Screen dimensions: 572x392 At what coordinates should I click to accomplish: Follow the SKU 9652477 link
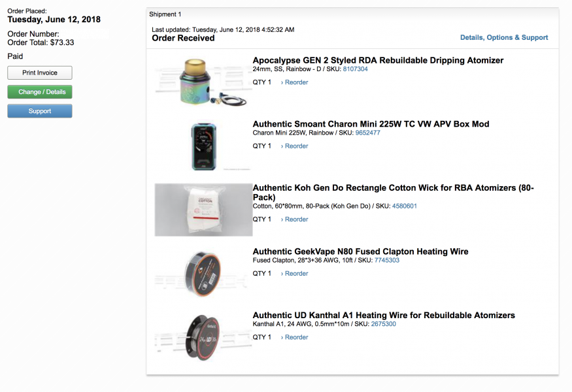coord(367,133)
